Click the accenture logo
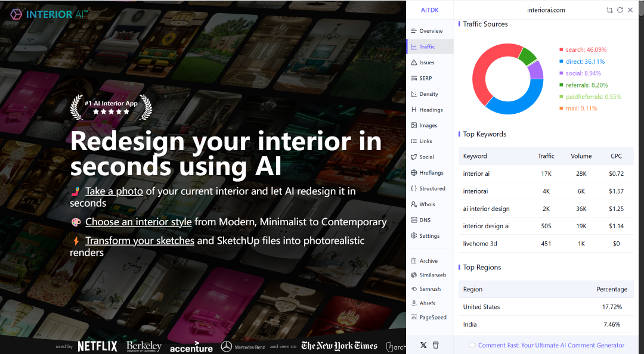 tap(191, 347)
